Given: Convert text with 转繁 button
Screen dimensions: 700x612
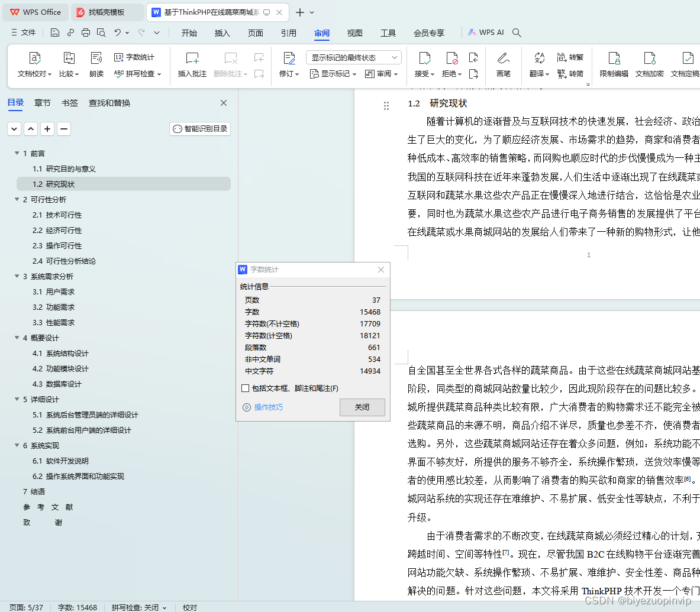Looking at the screenshot, I should tap(570, 57).
